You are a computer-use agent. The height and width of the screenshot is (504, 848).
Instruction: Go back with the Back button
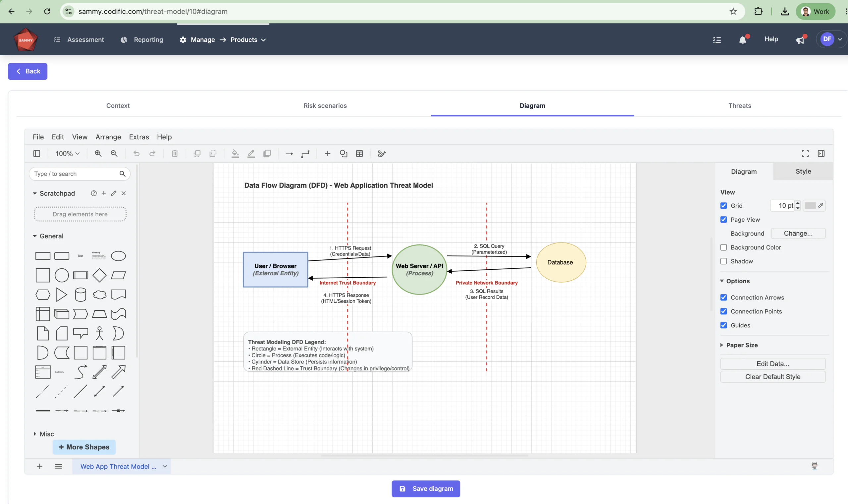pos(27,71)
